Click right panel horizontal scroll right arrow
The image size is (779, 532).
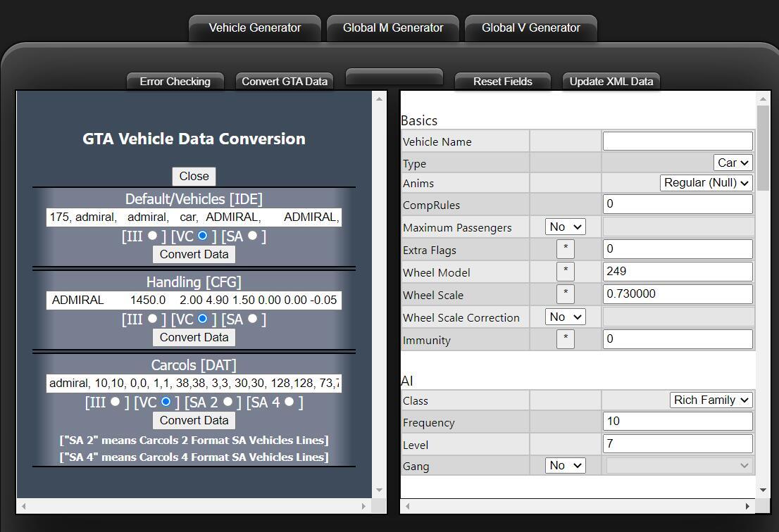[748, 506]
